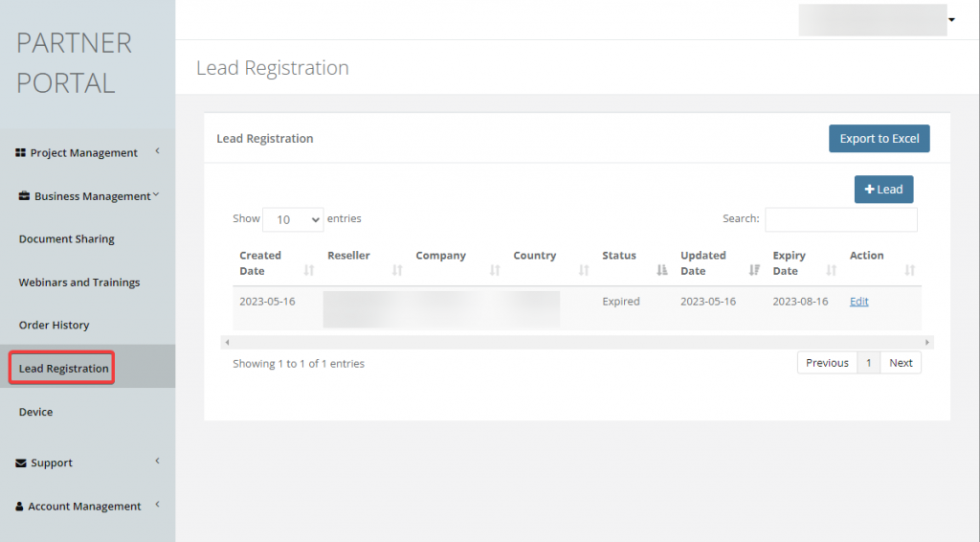The width and height of the screenshot is (980, 542).
Task: Expand the Project Management submenu chevron
Action: tap(157, 151)
